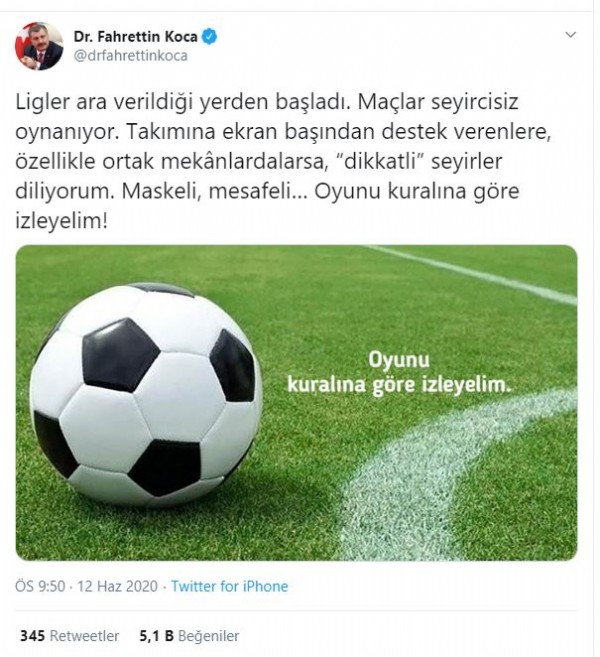The width and height of the screenshot is (600, 657).
Task: View the 5,1 B Beğeniler list
Action: [x=189, y=636]
